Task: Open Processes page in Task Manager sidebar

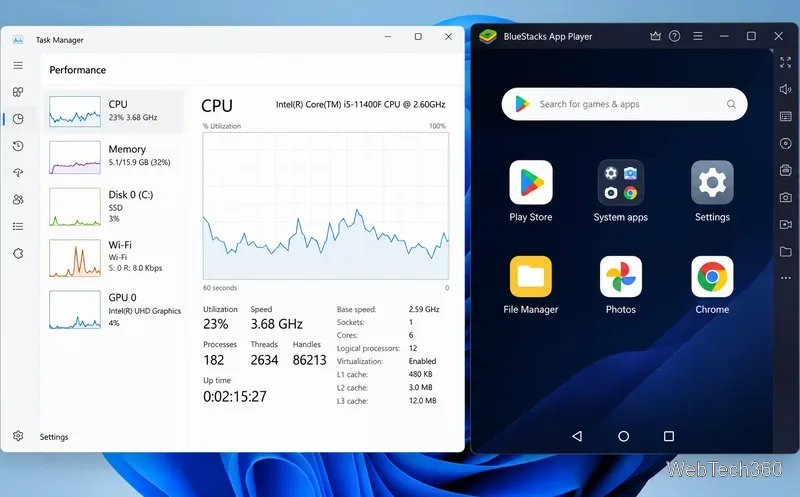Action: [x=18, y=92]
